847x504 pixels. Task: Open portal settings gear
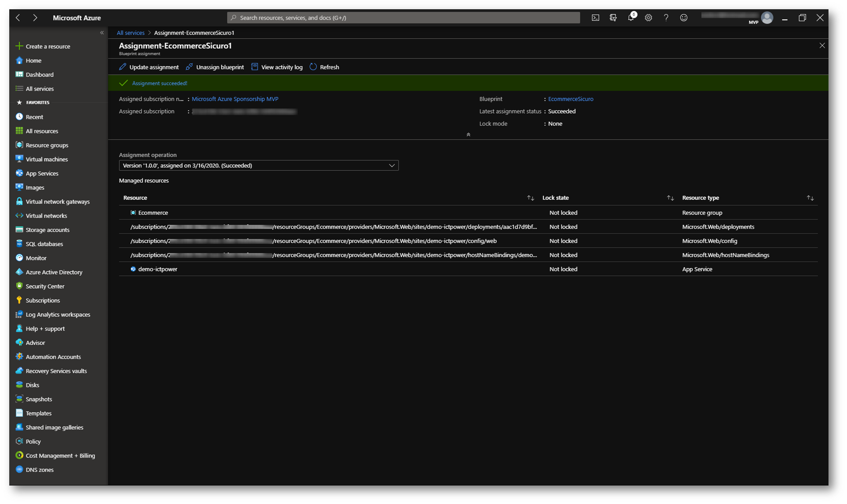point(648,18)
